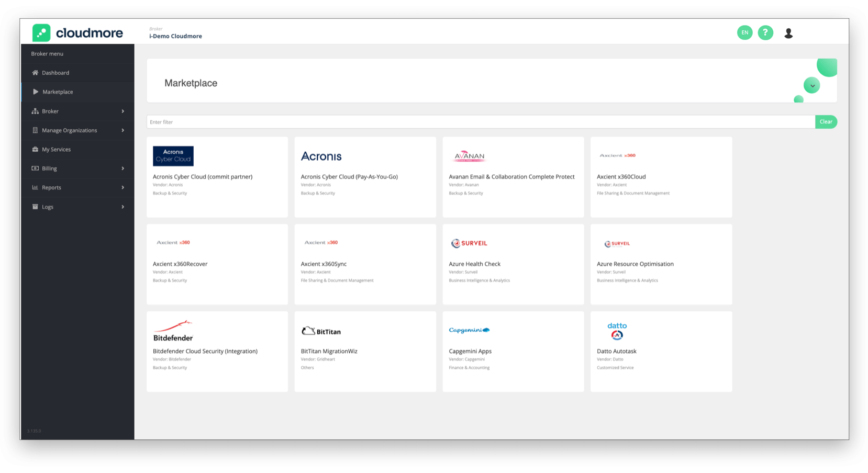Expand the Logs submenu chevron

(x=123, y=207)
